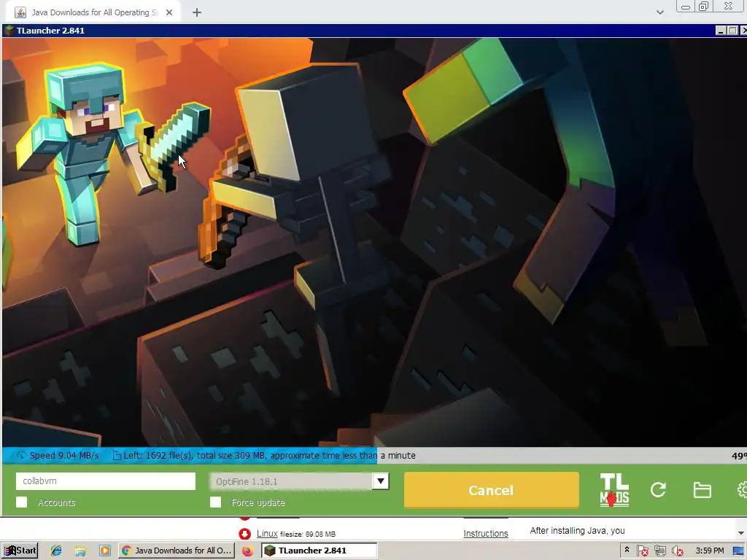Click 'Left: 1692 file(s)' status text
747x560 pixels.
click(158, 455)
